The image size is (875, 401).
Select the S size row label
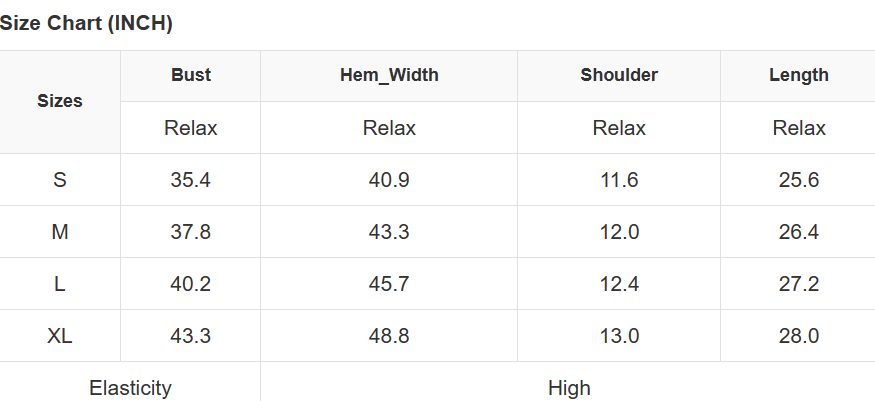tap(60, 180)
